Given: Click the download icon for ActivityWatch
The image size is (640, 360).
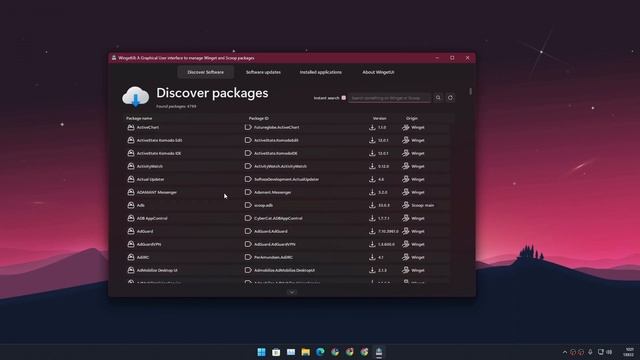Looking at the screenshot, I should (x=372, y=167).
